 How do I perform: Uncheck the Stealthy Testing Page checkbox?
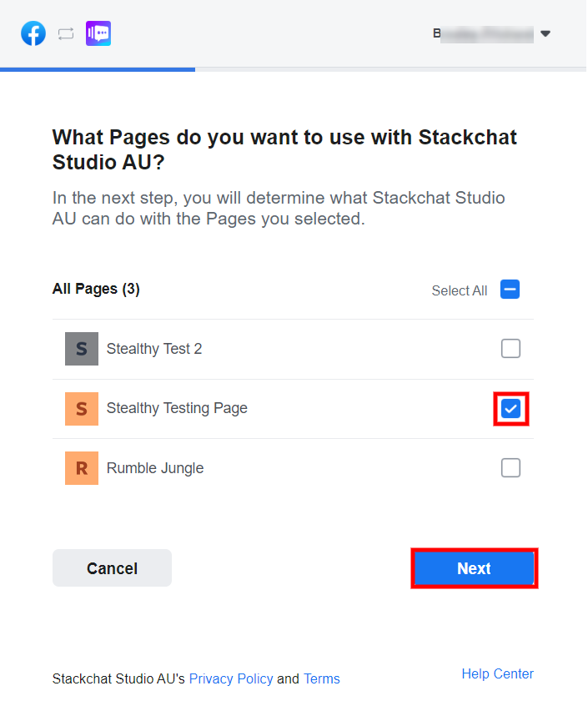(510, 409)
